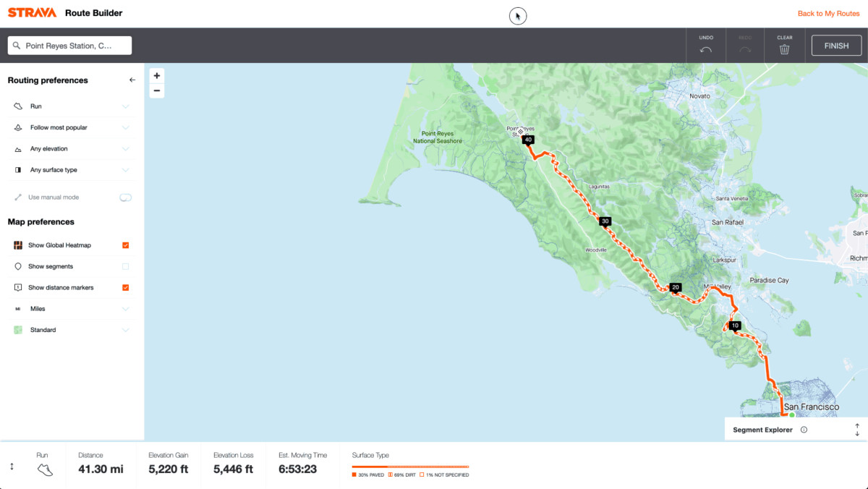Click Segment Explorer label
Viewport: 868px width, 489px height.
pyautogui.click(x=762, y=430)
